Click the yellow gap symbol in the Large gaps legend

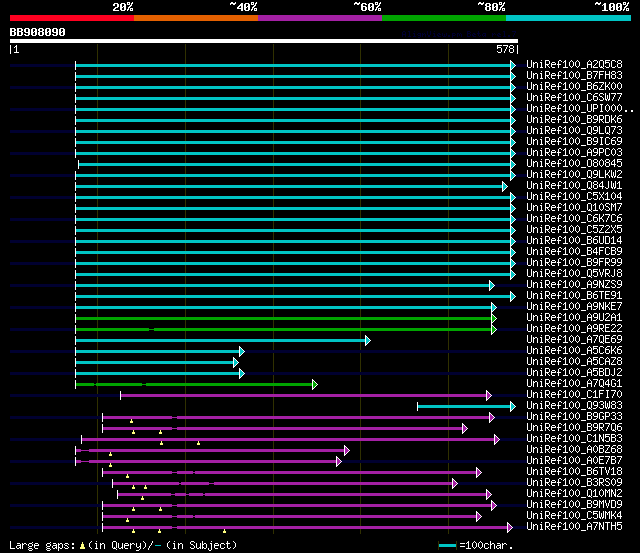point(82,546)
